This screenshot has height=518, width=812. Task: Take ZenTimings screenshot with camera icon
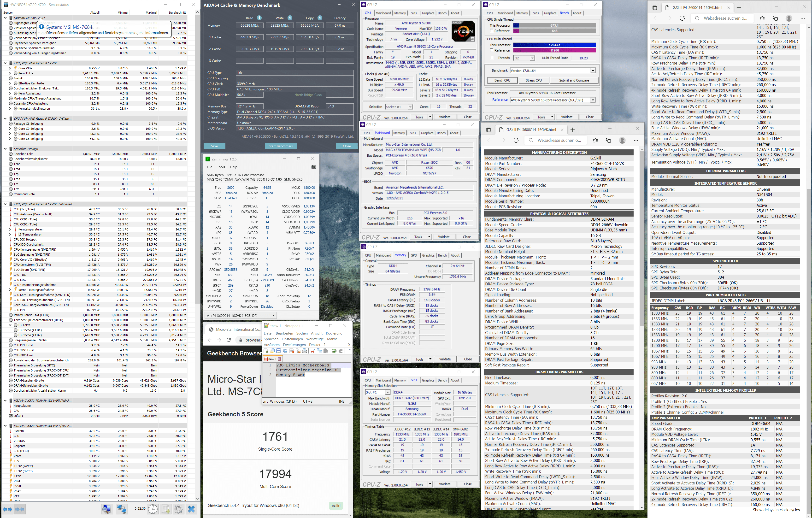(x=314, y=167)
